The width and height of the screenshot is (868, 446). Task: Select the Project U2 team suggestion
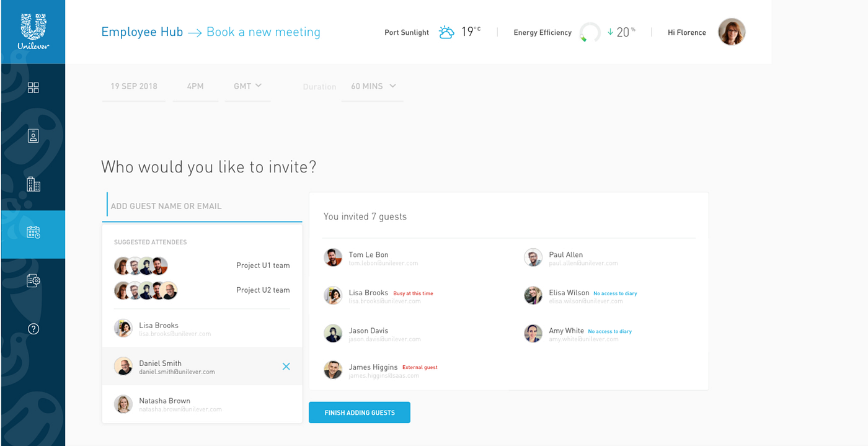[202, 290]
